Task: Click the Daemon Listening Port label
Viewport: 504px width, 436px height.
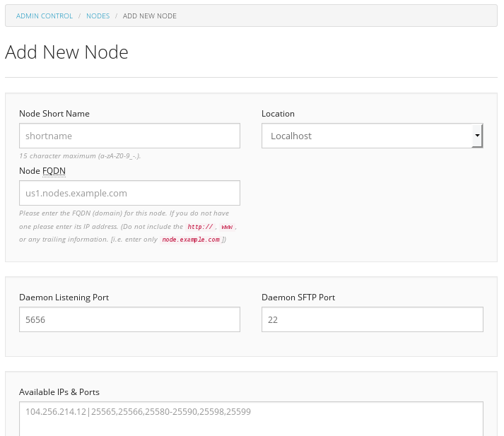Action: (64, 297)
